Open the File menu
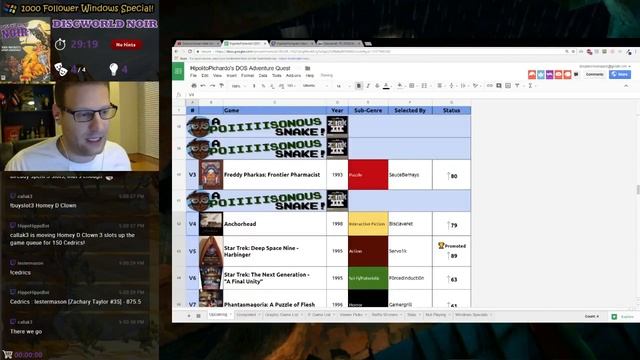The height and width of the screenshot is (360, 640). [193, 76]
